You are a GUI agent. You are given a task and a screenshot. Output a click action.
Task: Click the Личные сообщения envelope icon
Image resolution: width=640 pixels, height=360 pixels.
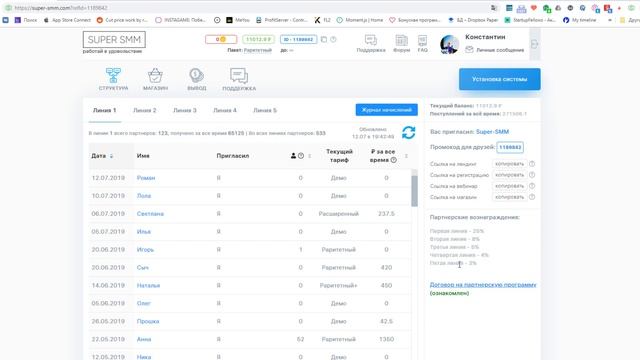[x=469, y=49]
